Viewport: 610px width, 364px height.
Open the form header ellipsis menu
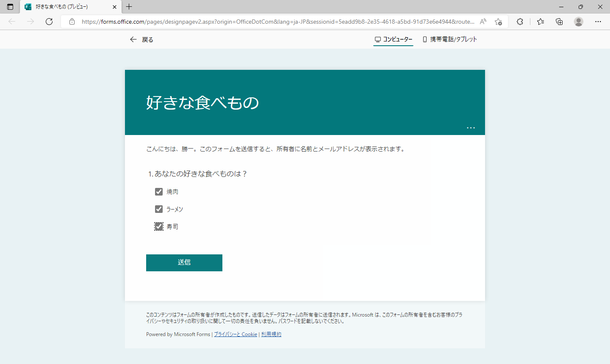(x=471, y=127)
